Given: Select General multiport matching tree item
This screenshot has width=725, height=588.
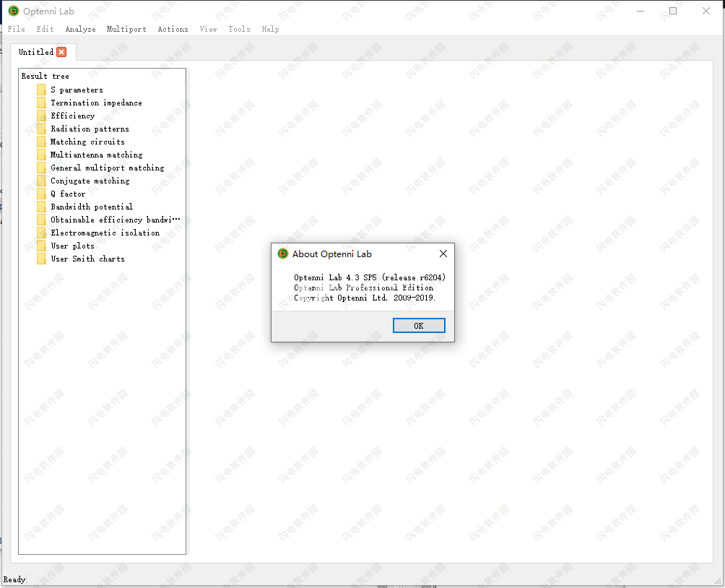Looking at the screenshot, I should pos(108,168).
